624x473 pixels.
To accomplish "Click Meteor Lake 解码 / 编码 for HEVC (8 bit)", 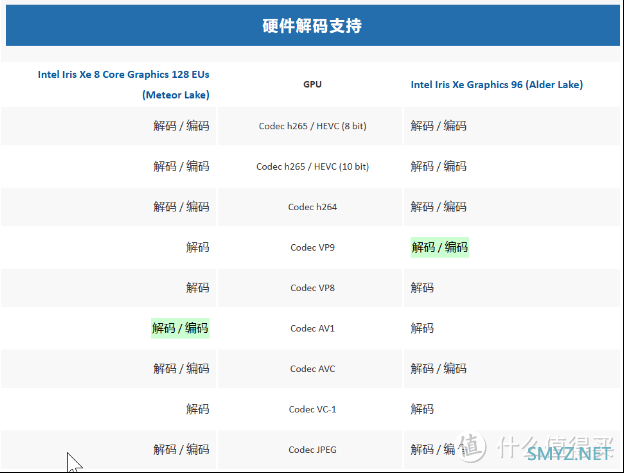I will 181,126.
